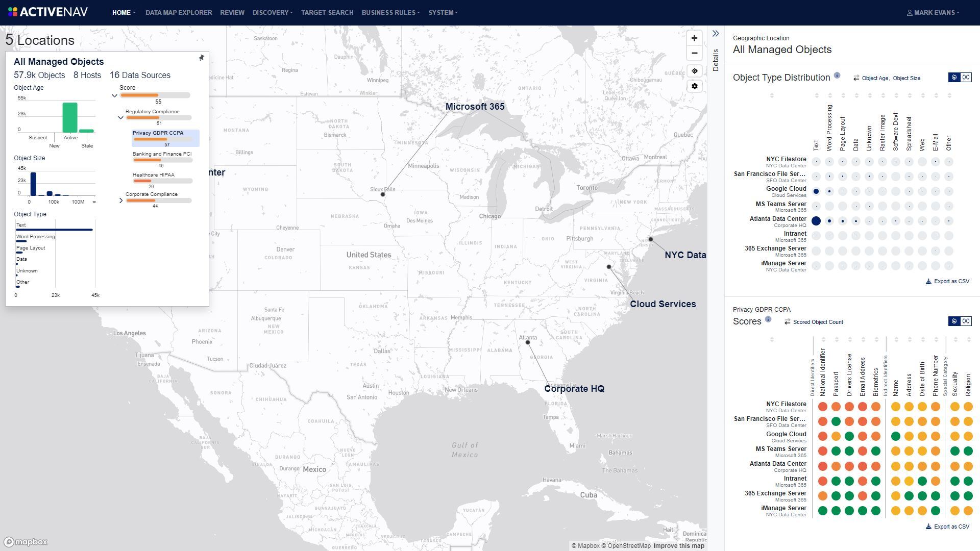
Task: Sort by Name column in Scores
Action: [896, 339]
